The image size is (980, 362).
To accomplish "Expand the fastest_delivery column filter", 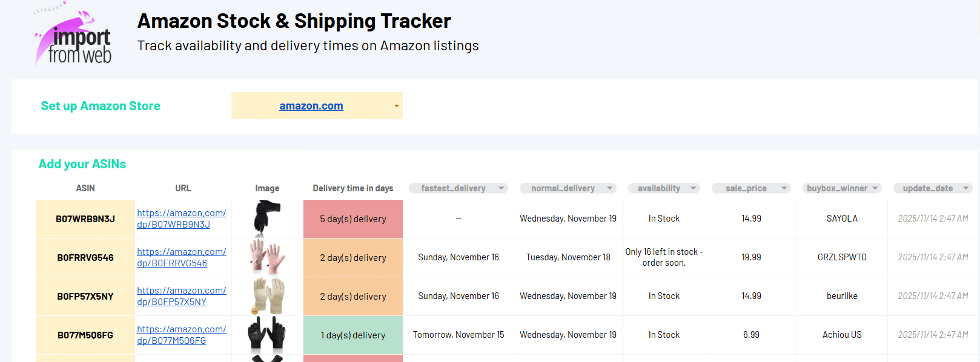I will pos(501,188).
